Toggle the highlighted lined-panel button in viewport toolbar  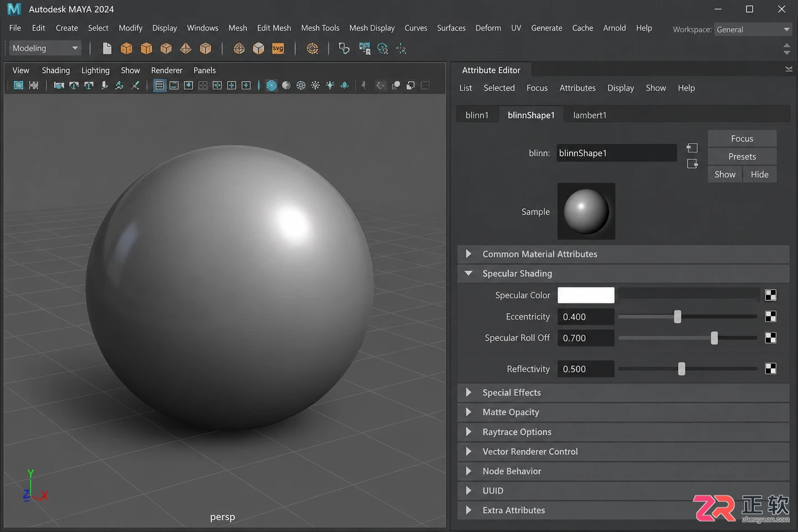pos(160,85)
